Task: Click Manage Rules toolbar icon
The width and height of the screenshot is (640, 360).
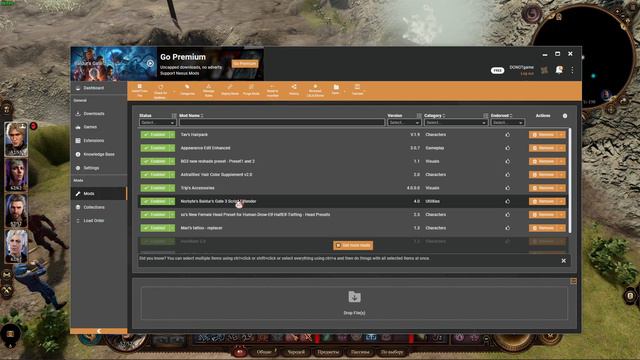Action: (209, 90)
